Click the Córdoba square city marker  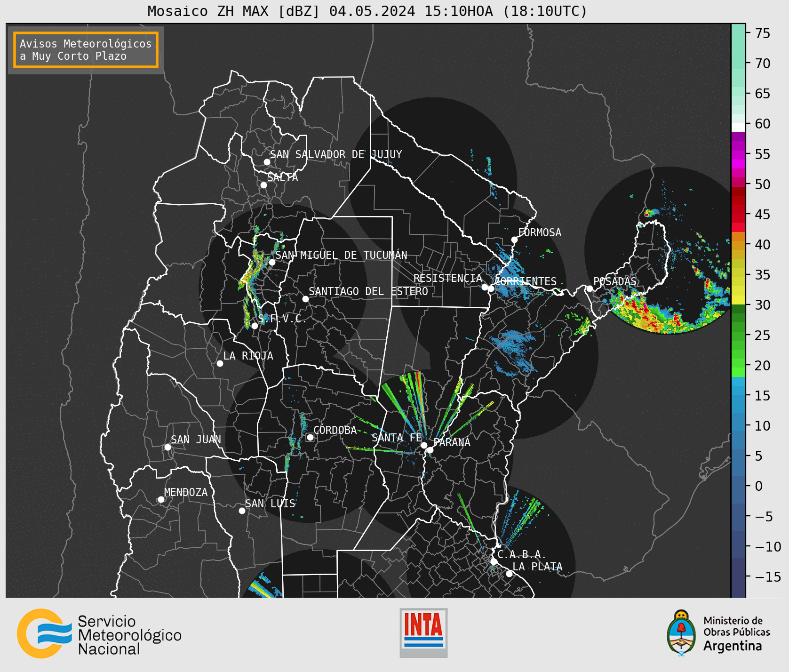click(310, 437)
